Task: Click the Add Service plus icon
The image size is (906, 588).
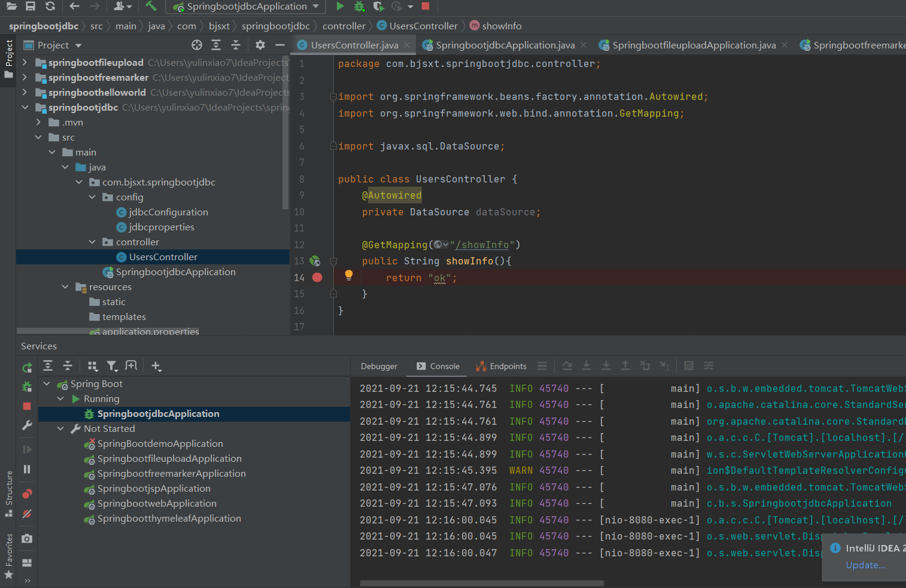Action: point(156,366)
